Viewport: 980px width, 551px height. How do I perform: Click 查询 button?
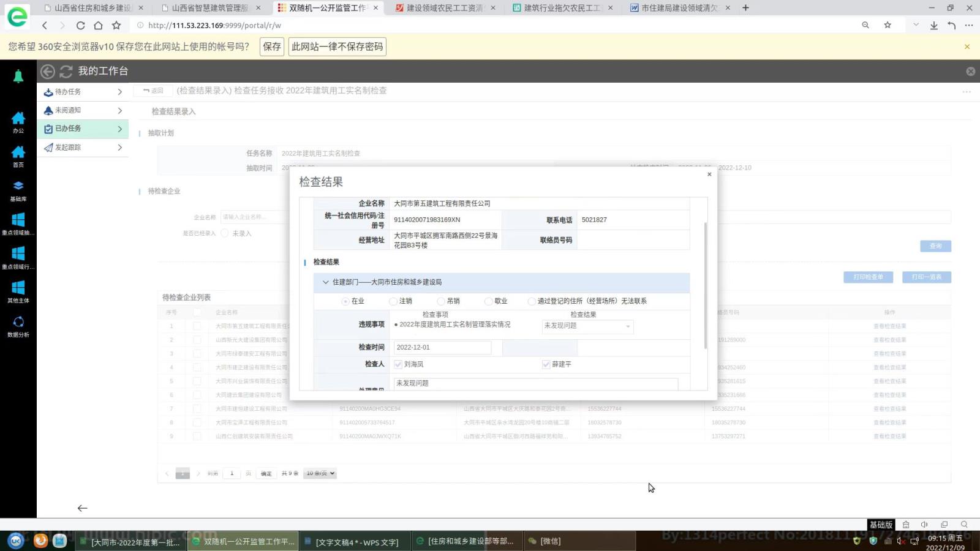pos(935,246)
